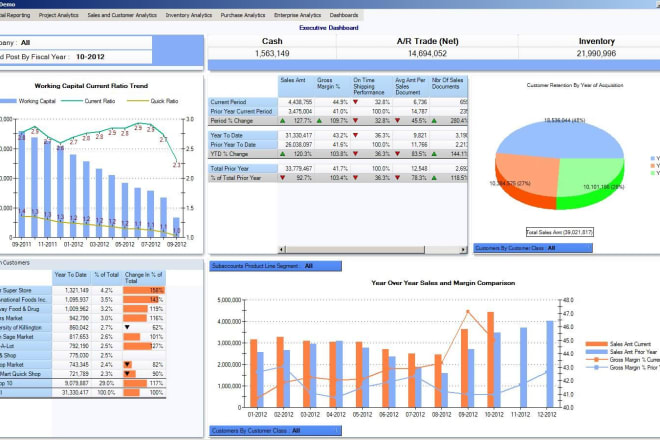Open the Inventory Analytics tab
Screen dimensions: 660x440
click(189, 15)
